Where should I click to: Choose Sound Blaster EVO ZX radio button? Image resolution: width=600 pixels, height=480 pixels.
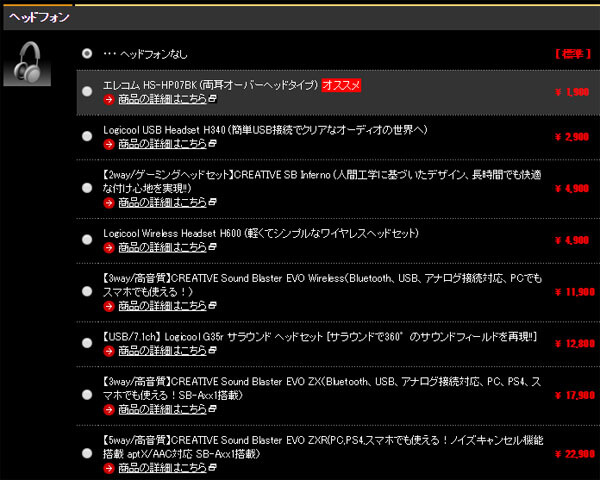point(87,394)
